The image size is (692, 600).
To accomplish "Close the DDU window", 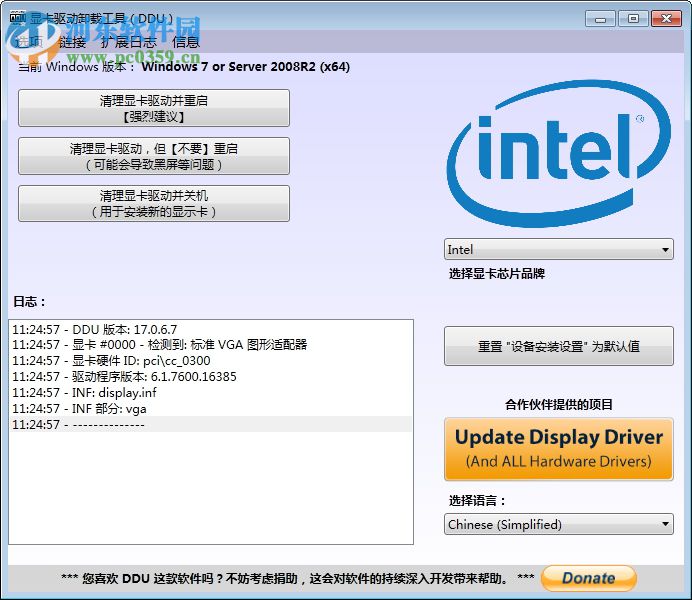I will pyautogui.click(x=666, y=19).
